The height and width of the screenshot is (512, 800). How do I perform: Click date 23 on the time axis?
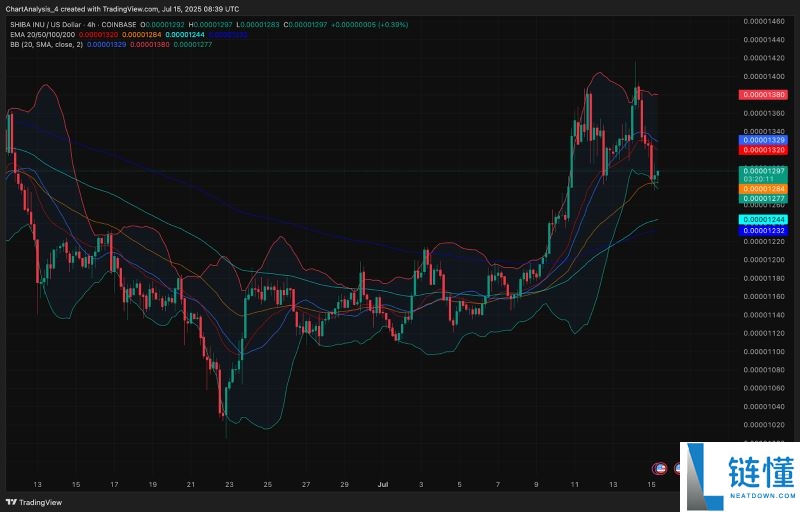click(x=229, y=483)
